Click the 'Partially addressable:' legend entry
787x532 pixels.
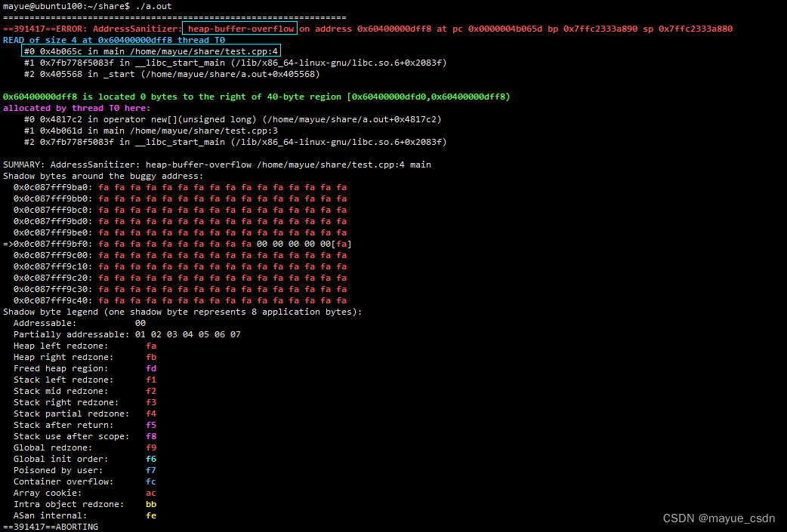click(71, 334)
